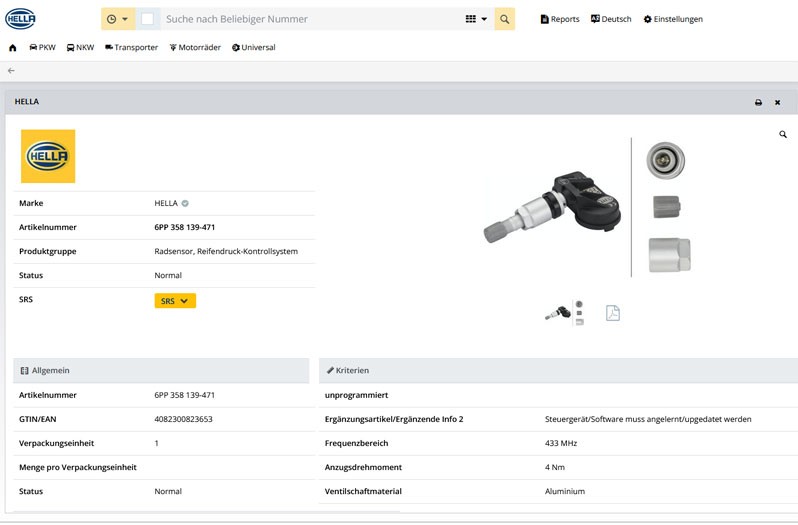
Task: Open Einstellungen settings
Action: [672, 19]
